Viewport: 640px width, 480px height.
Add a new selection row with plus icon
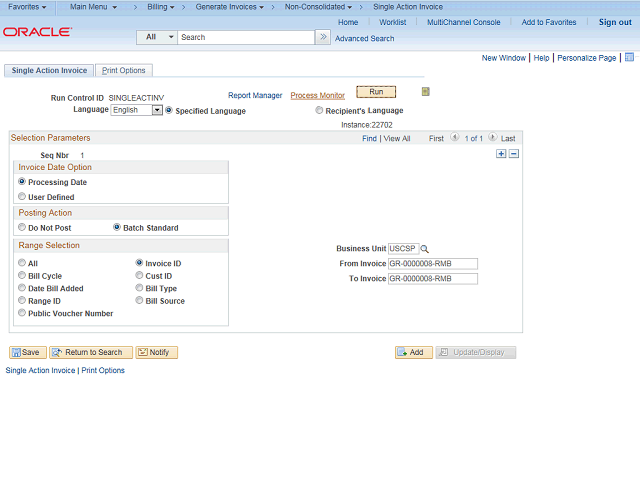pos(501,154)
